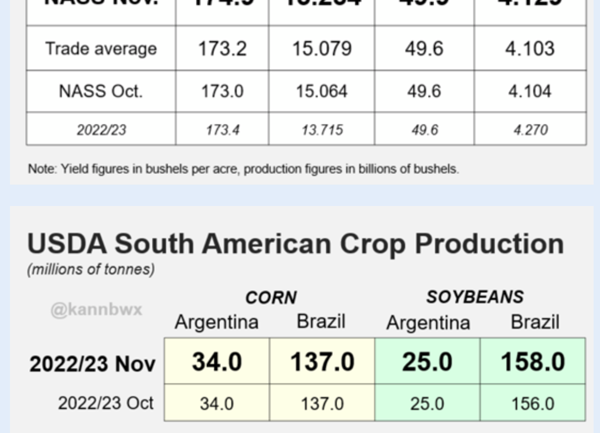
Task: Click the 156.0 Brazil soybeans Oct cell
Action: [533, 403]
